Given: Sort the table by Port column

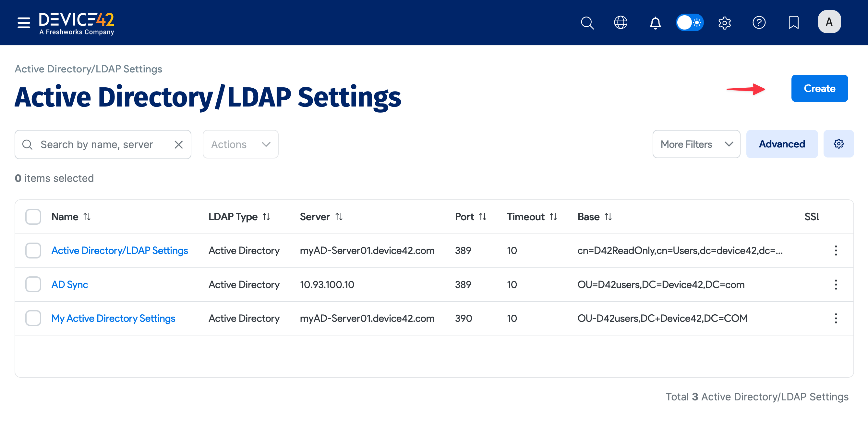Looking at the screenshot, I should [x=483, y=217].
